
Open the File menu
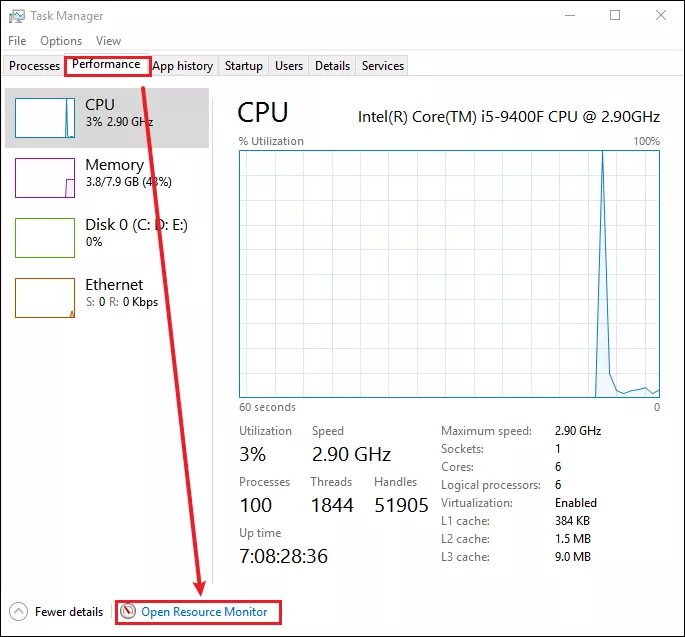pos(17,41)
